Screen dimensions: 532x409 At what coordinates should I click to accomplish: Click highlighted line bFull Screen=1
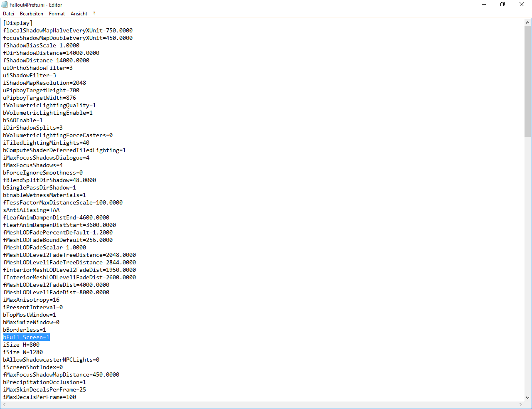(26, 337)
